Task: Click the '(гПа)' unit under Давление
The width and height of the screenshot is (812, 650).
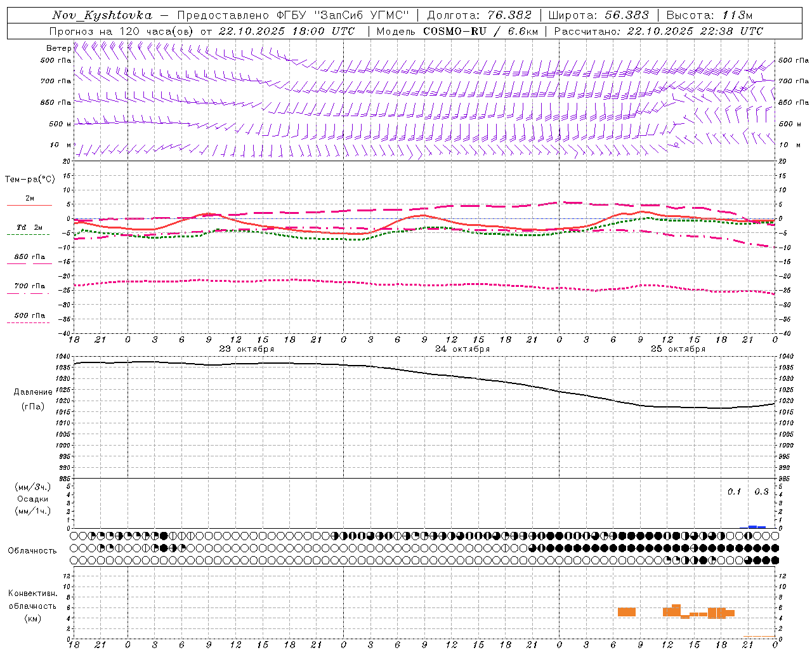Action: [33, 407]
